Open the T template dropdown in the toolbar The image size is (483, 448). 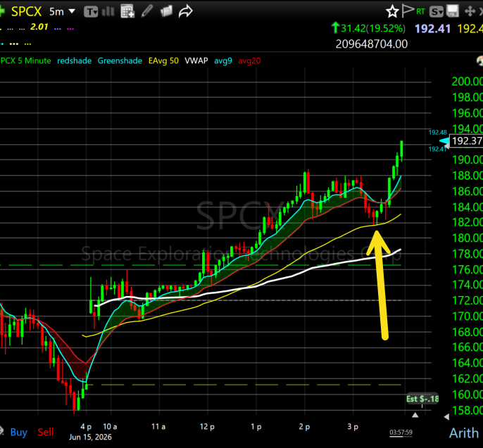(x=91, y=12)
